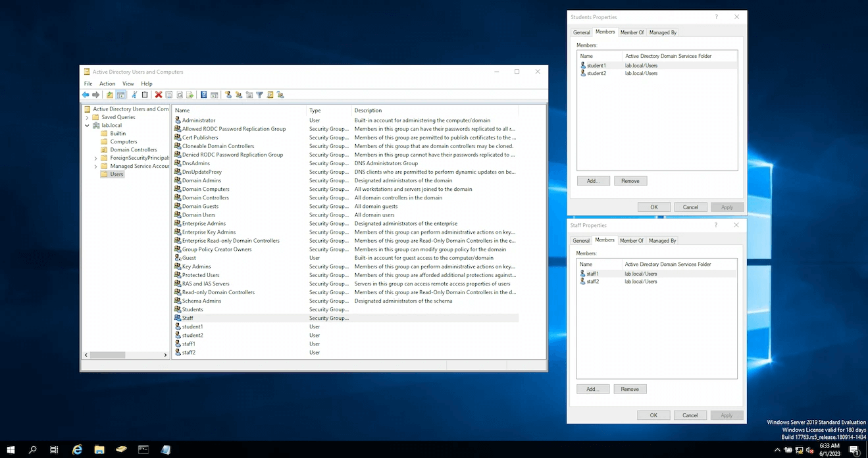The image size is (868, 458).
Task: Click the blue Help question mark icon
Action: tap(204, 95)
